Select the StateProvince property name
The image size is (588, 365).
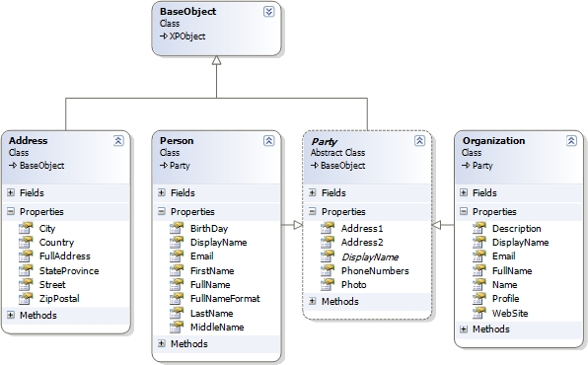pyautogui.click(x=69, y=271)
